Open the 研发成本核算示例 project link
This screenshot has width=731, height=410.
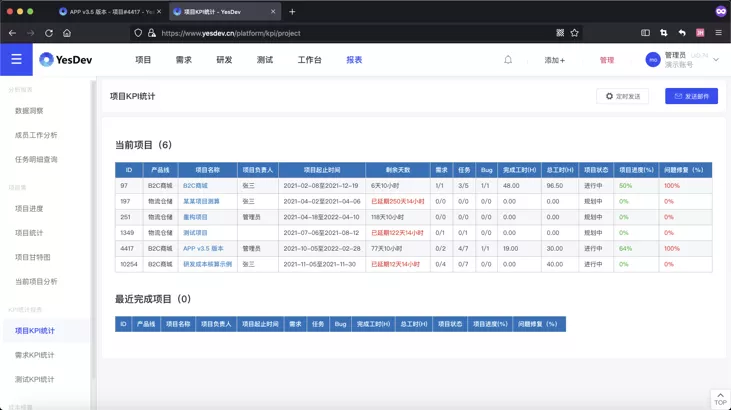tap(207, 264)
